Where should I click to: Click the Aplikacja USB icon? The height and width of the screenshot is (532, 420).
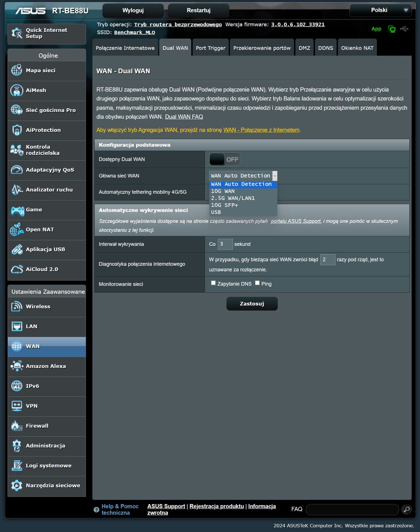[17, 249]
